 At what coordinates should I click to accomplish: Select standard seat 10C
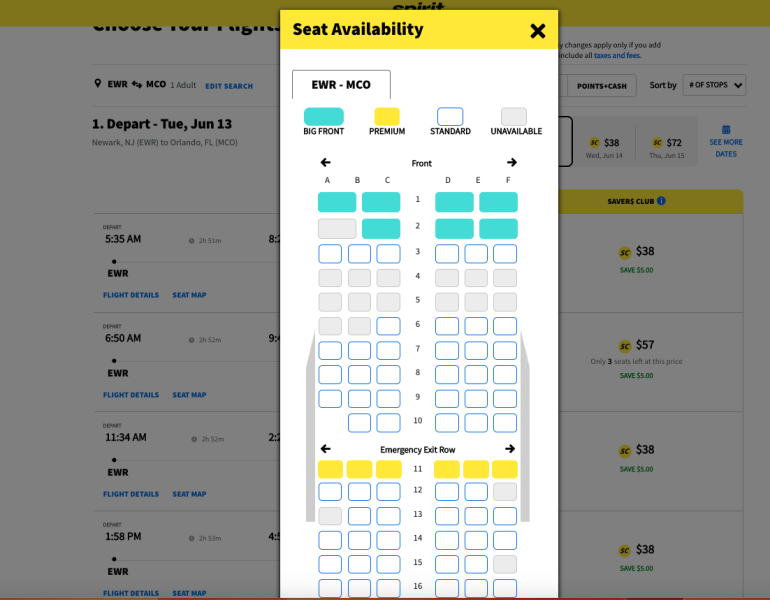[x=388, y=423]
